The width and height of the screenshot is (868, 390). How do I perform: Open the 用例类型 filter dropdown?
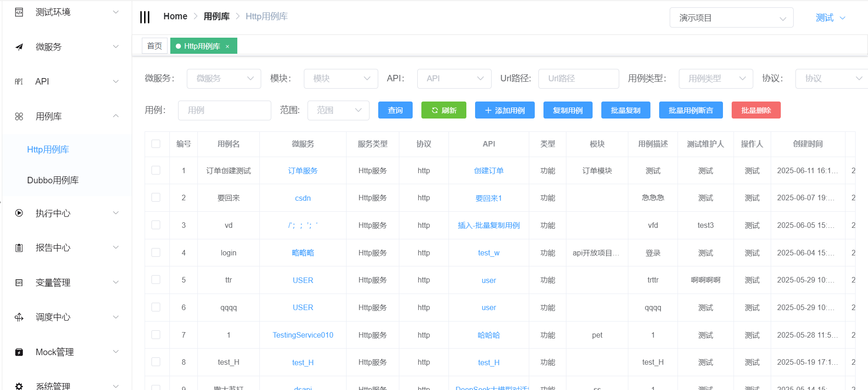[x=715, y=79]
